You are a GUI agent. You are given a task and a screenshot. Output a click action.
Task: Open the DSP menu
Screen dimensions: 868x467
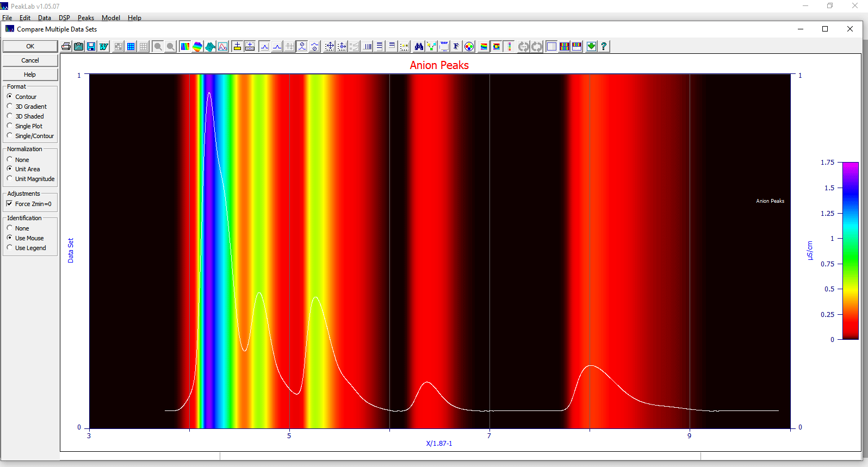[x=64, y=18]
